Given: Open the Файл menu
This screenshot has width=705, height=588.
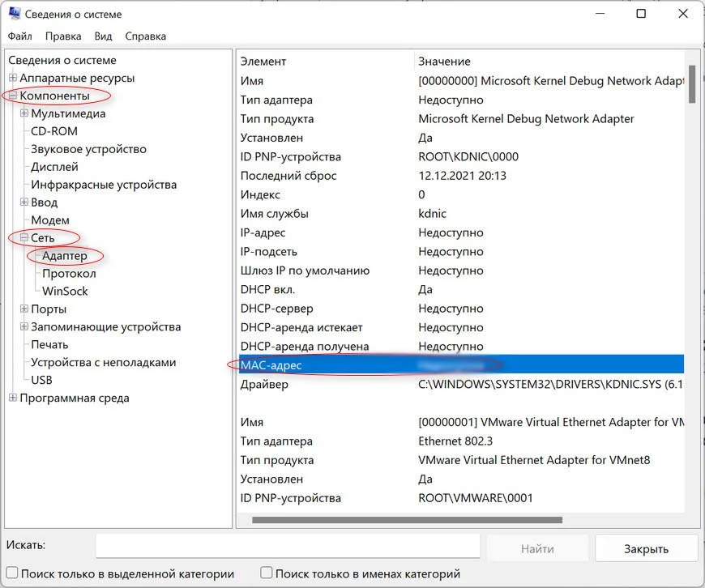Looking at the screenshot, I should point(20,36).
